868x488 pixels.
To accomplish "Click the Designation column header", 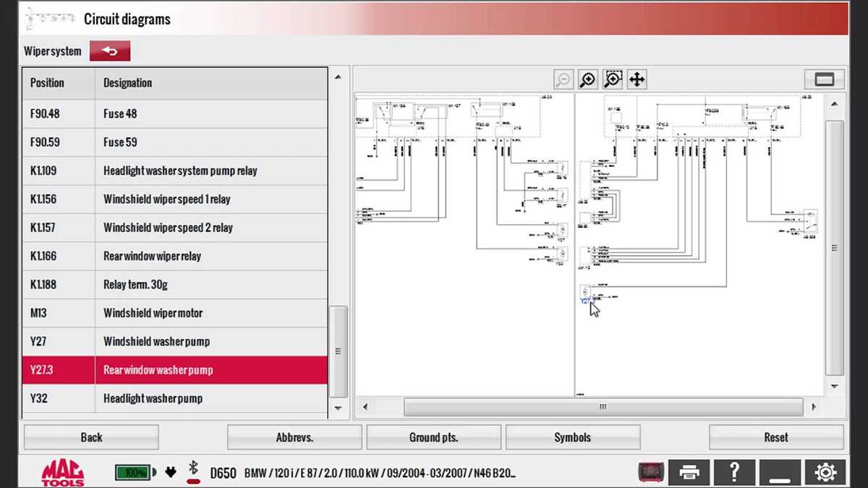I will [x=211, y=83].
